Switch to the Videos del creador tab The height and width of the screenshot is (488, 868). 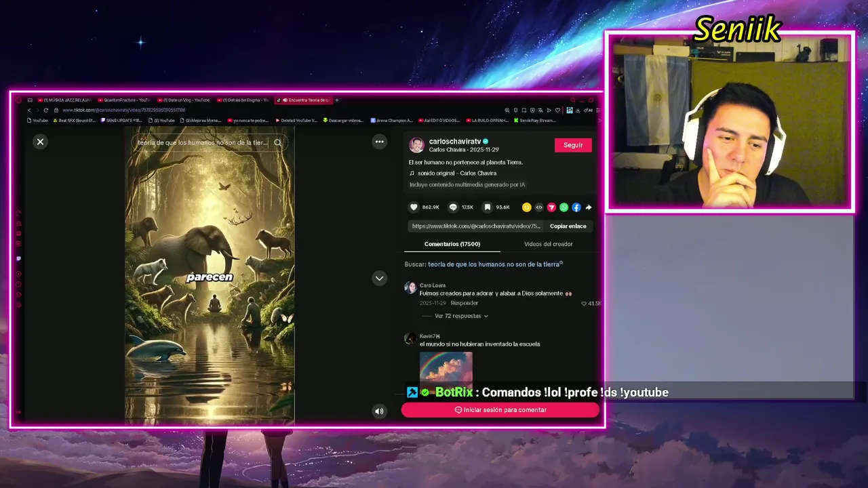point(549,244)
